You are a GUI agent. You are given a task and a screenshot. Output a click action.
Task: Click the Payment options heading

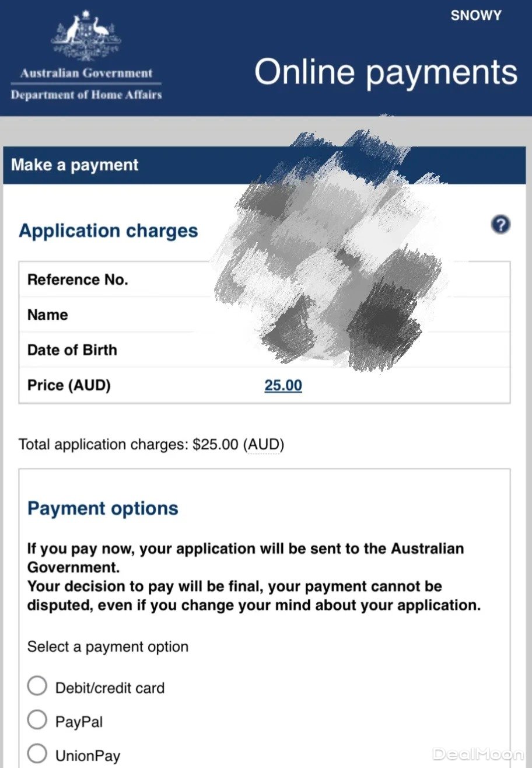click(103, 508)
